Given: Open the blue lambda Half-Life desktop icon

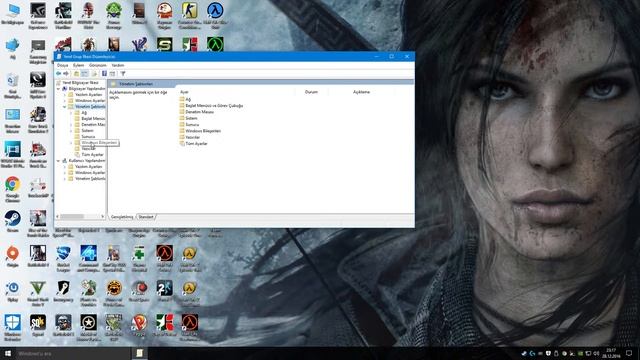Looking at the screenshot, I should pyautogui.click(x=215, y=16).
